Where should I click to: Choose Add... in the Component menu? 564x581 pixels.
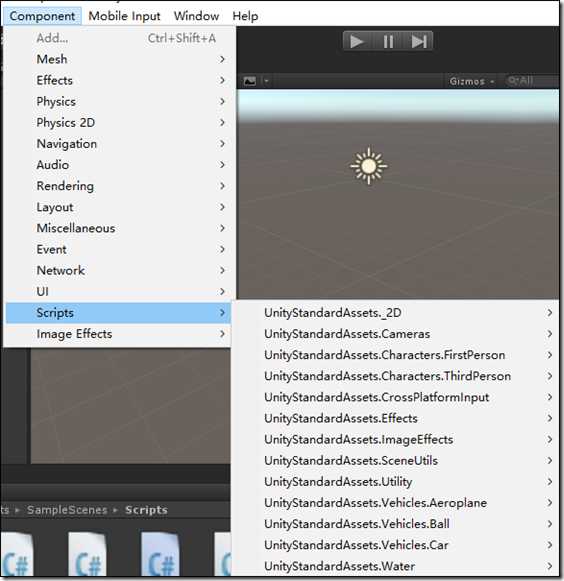click(118, 38)
